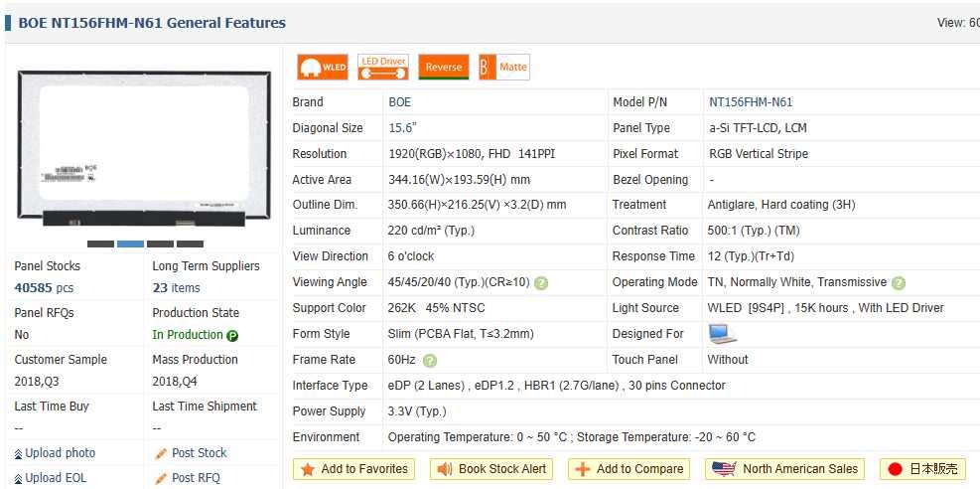Click the 6 o'clock view direction value
The image size is (980, 489).
coord(411,256)
